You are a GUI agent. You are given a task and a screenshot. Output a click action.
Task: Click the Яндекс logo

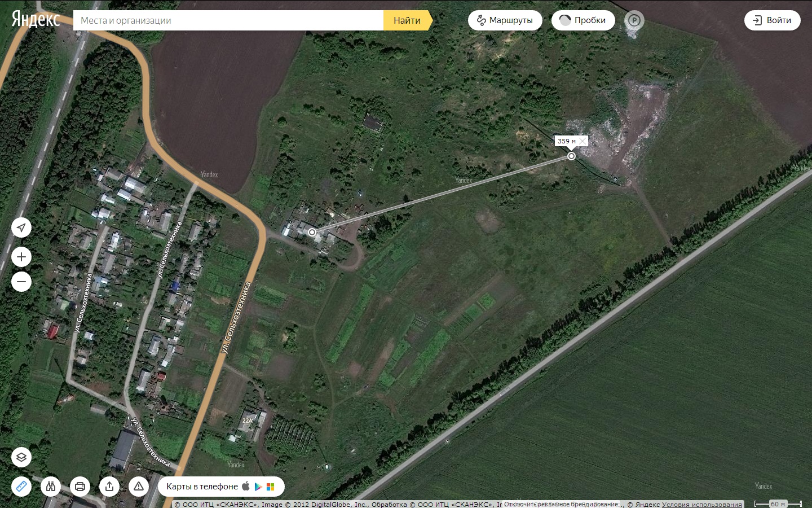point(36,19)
